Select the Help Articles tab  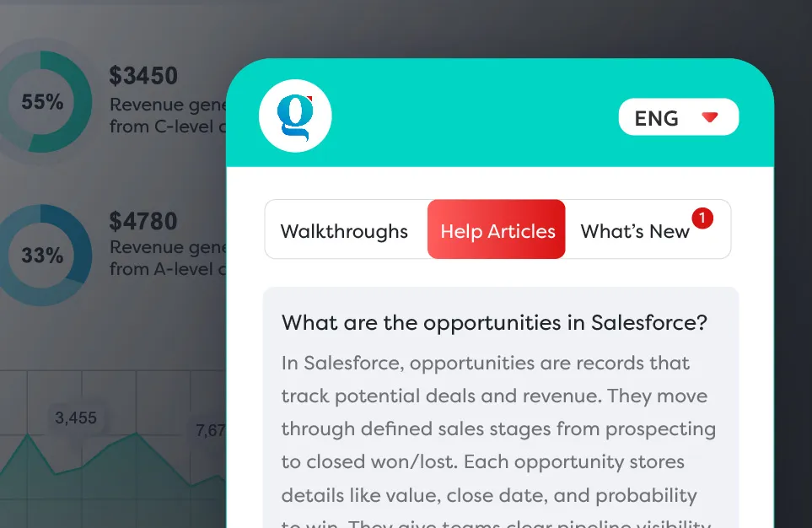(497, 230)
